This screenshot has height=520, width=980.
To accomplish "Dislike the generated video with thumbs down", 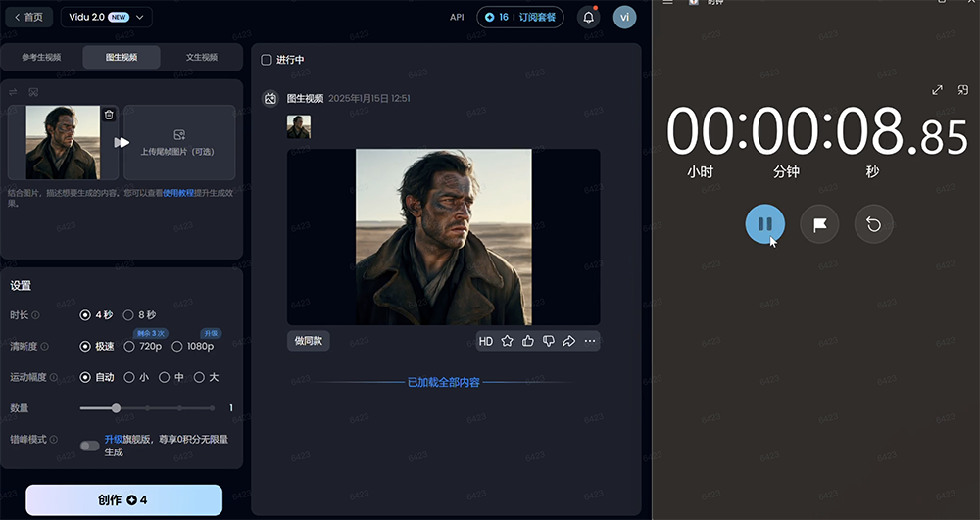I will [x=549, y=341].
